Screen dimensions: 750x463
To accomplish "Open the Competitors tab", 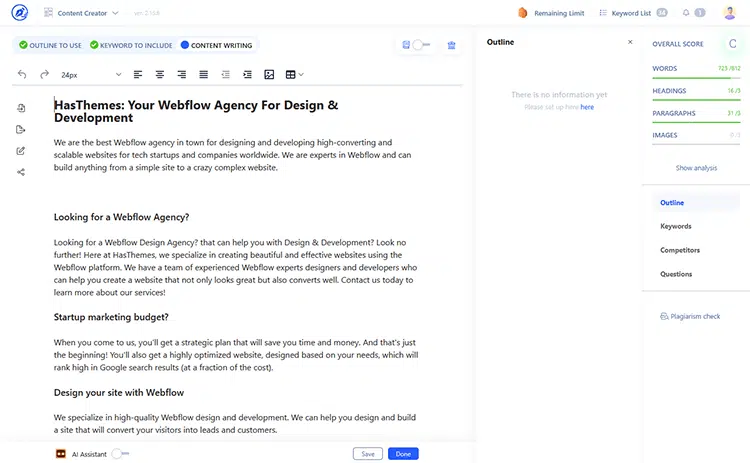I will [x=679, y=250].
